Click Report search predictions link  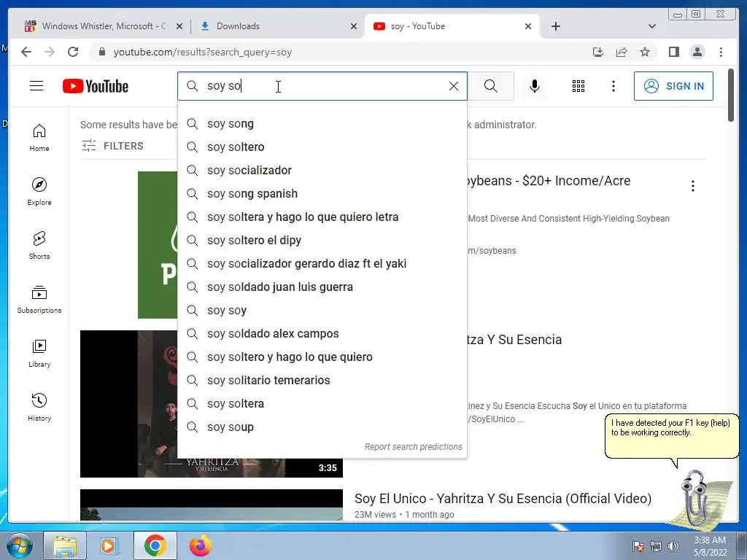[x=413, y=447]
